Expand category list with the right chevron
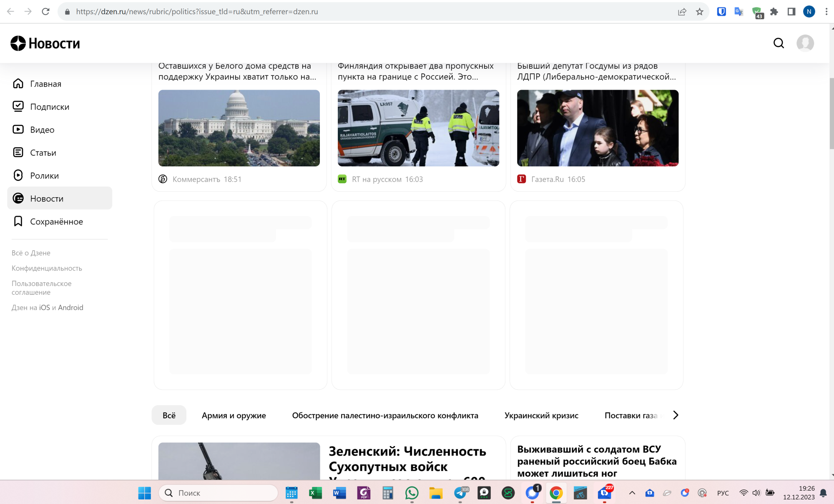Image resolution: width=834 pixels, height=504 pixels. [x=675, y=415]
